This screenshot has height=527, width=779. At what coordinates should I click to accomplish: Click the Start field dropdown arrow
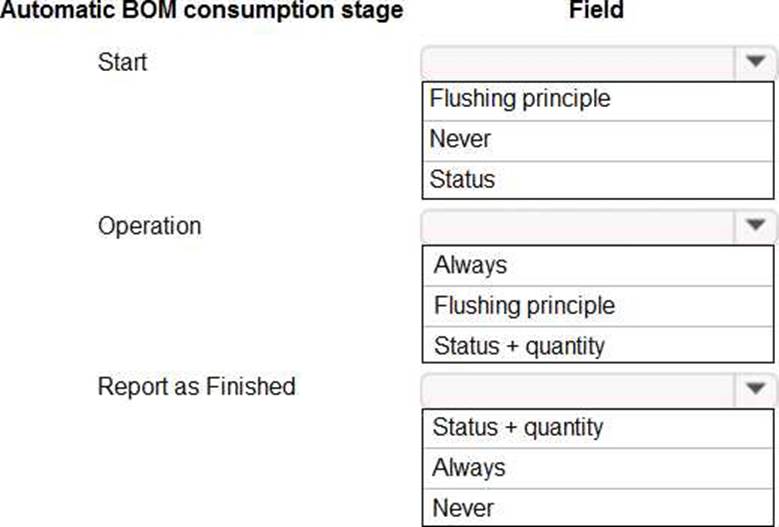[x=755, y=62]
